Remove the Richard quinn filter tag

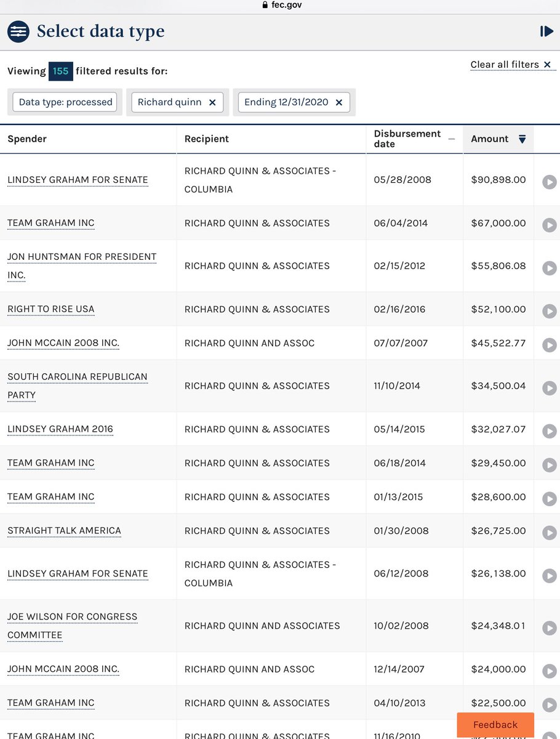[x=212, y=102]
